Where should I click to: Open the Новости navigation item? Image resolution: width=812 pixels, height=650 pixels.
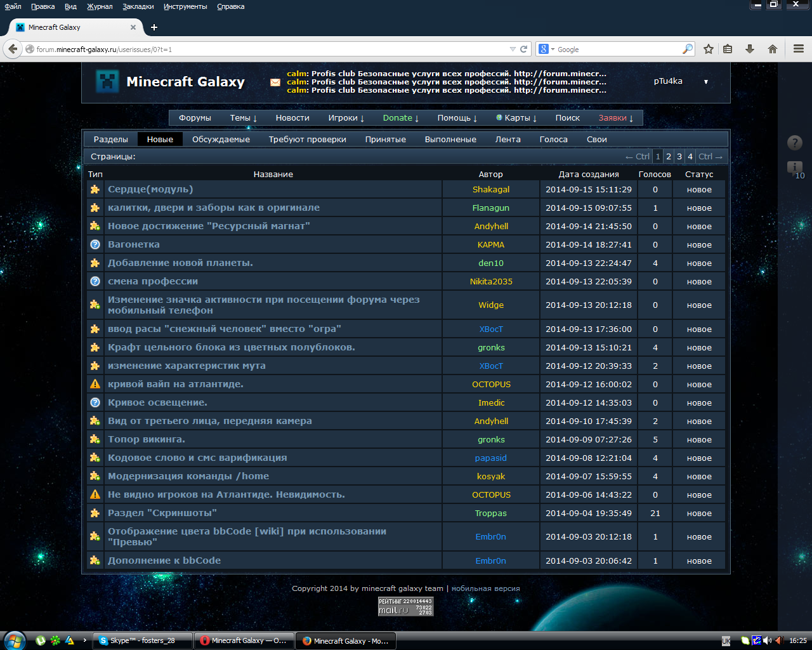click(x=292, y=117)
